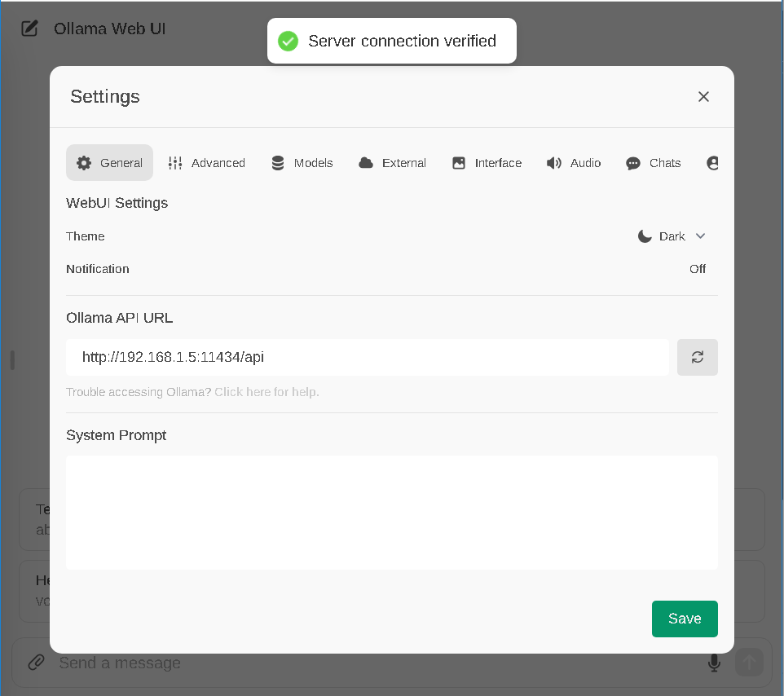Select the External tab
The image size is (784, 696).
[393, 162]
